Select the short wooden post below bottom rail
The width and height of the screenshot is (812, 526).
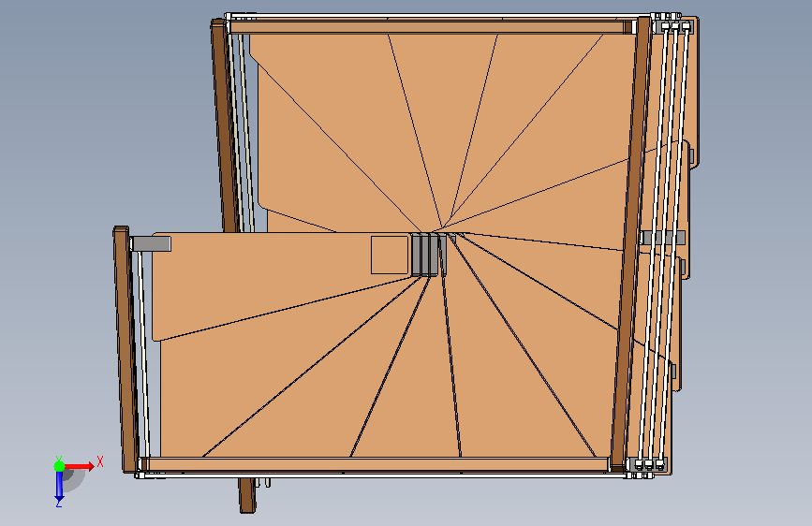247,495
